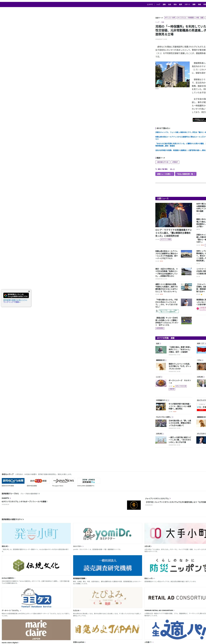This screenshot has height=644, width=206.
Task: Click the ポークハンバーグ dish thumbnail
Action: click(161, 383)
